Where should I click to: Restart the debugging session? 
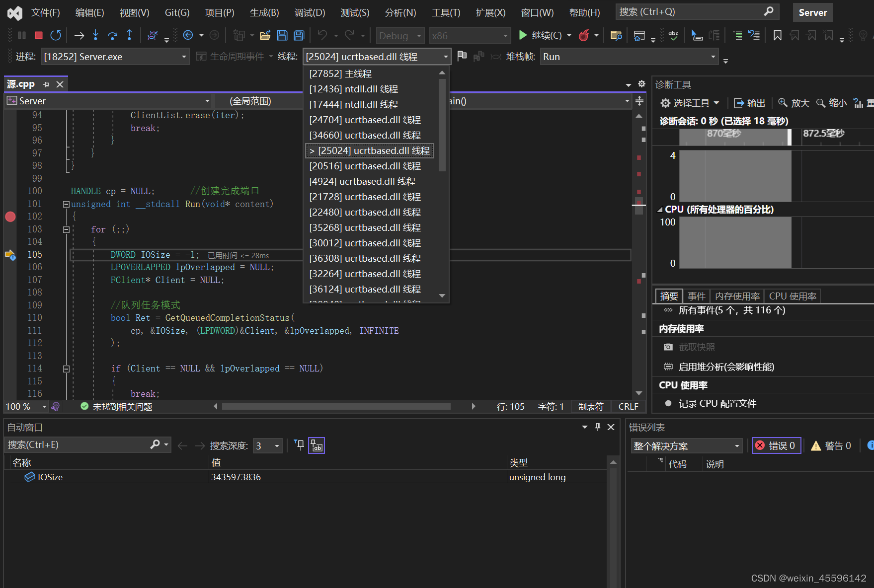[x=56, y=35]
